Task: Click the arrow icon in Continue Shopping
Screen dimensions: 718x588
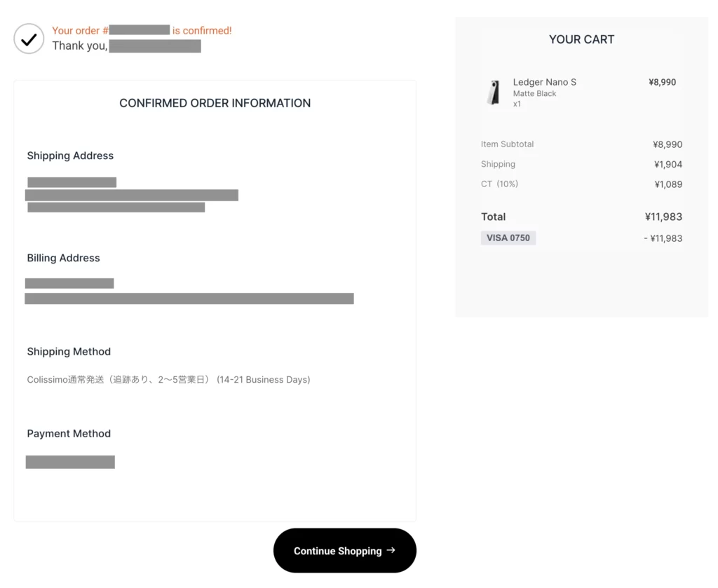Action: [391, 550]
